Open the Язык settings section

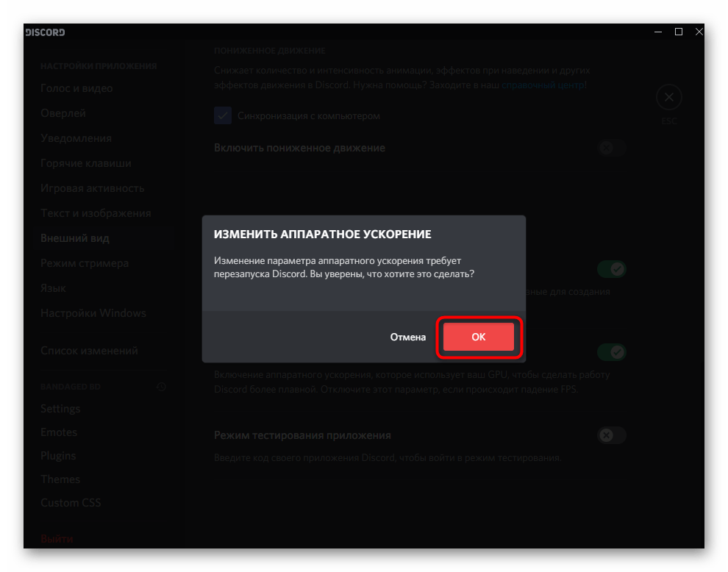pos(53,288)
